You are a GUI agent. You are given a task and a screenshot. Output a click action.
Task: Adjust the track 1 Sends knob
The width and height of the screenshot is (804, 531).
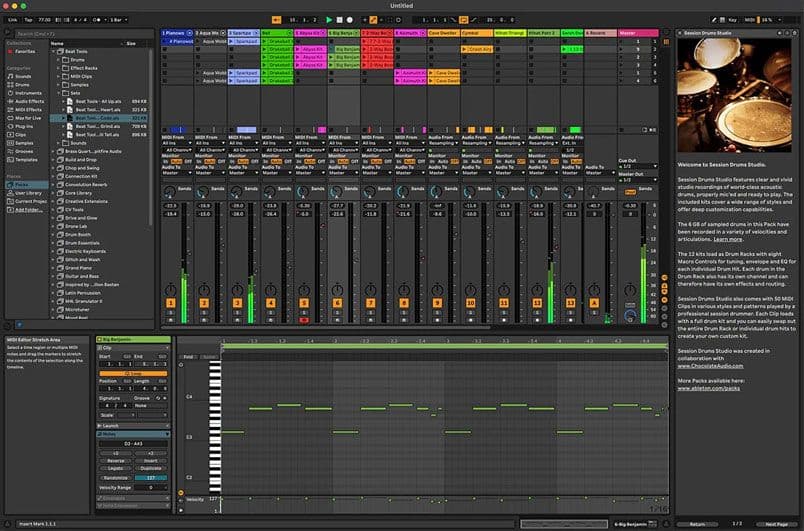tap(169, 192)
